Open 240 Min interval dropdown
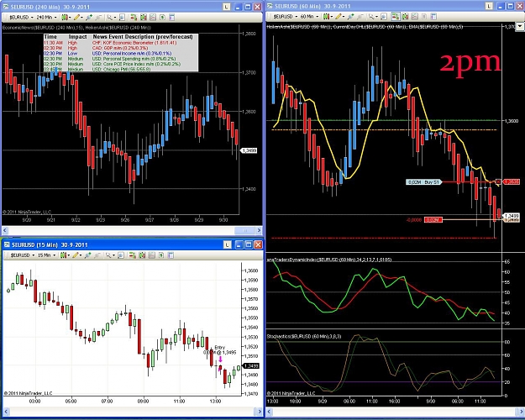Viewport: 525px width, 420px height. [46, 17]
